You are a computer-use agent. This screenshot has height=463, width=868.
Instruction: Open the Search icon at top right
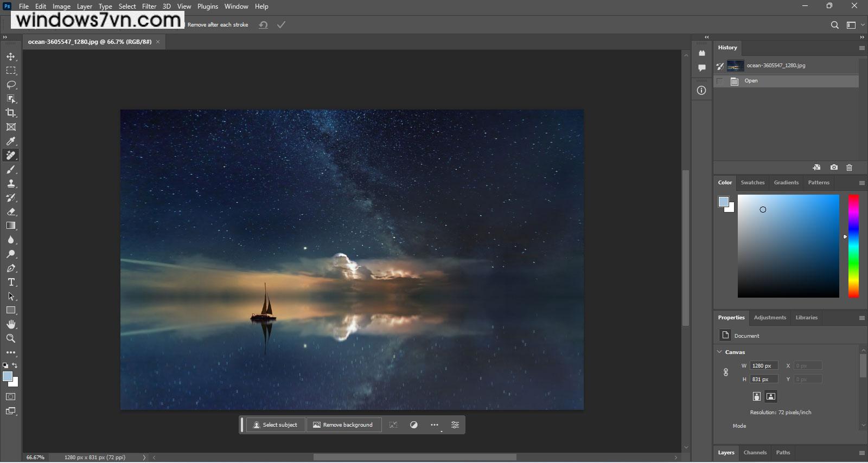click(835, 25)
